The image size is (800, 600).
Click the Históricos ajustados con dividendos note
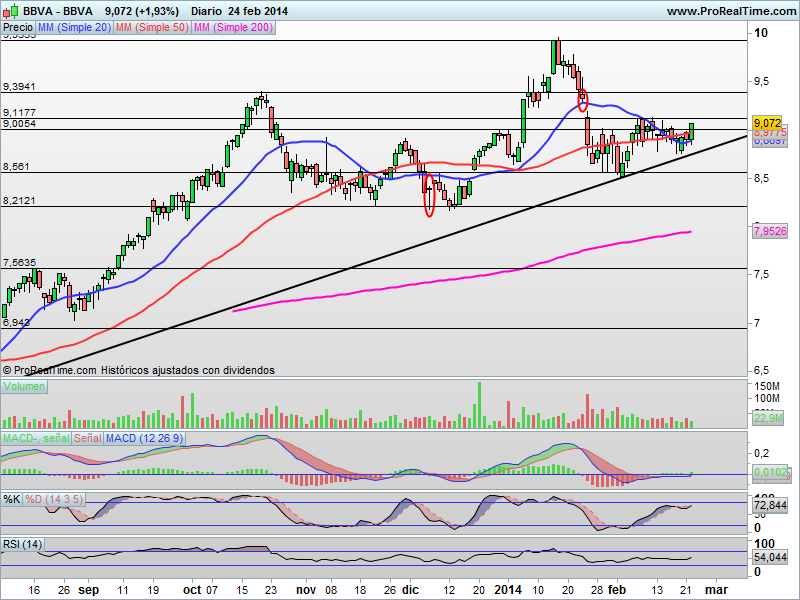point(188,370)
